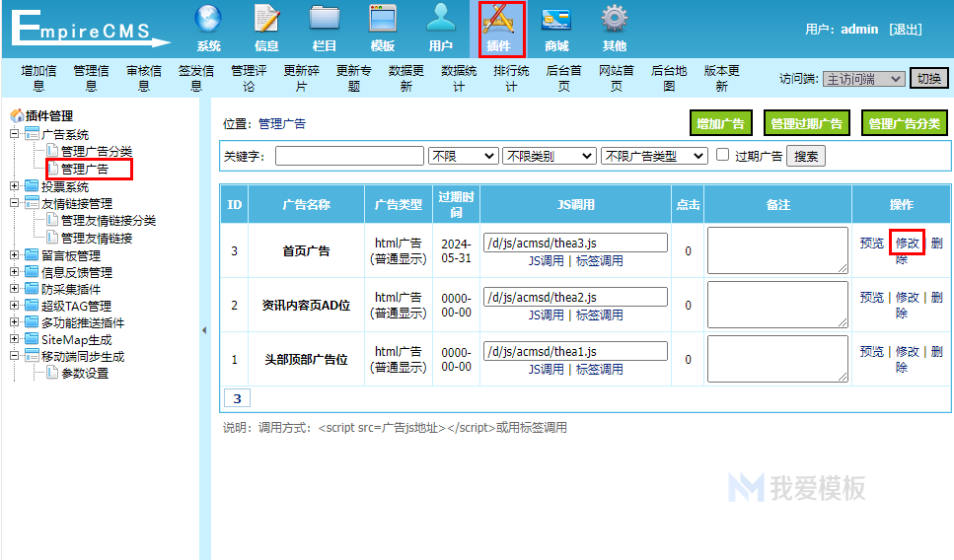Click the [退出] logout link
The width and height of the screenshot is (954, 560).
click(906, 30)
